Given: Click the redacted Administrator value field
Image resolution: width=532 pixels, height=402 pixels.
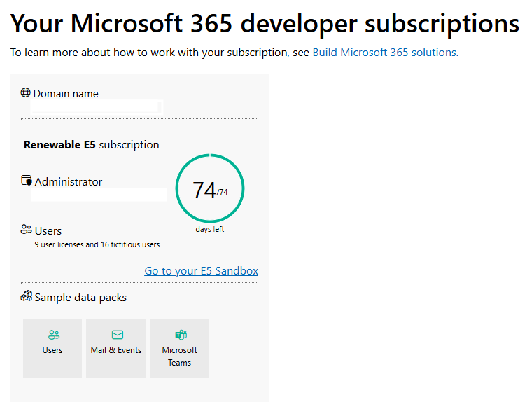Looking at the screenshot, I should tap(99, 195).
